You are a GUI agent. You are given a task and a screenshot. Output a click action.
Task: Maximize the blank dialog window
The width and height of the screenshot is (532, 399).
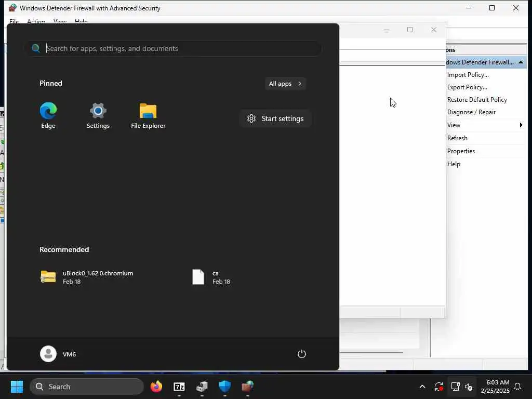click(410, 30)
